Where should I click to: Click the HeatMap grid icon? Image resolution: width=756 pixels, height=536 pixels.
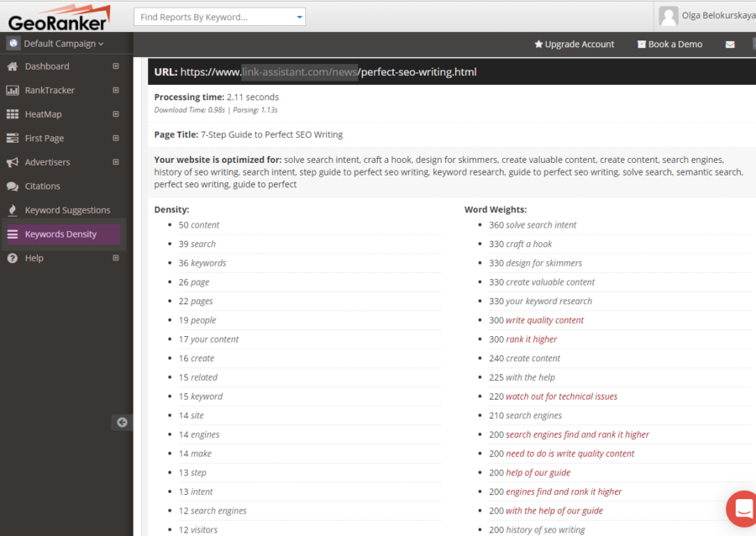[x=13, y=114]
